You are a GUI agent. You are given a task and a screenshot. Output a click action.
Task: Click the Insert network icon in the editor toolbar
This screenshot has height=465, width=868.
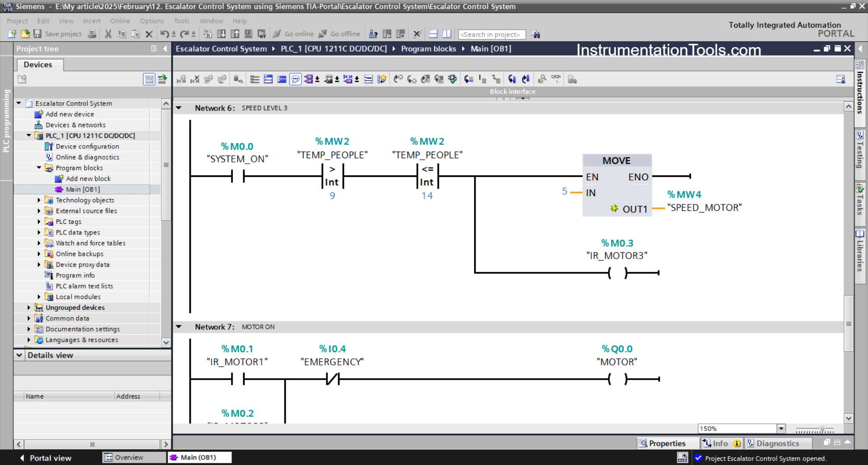pos(181,79)
